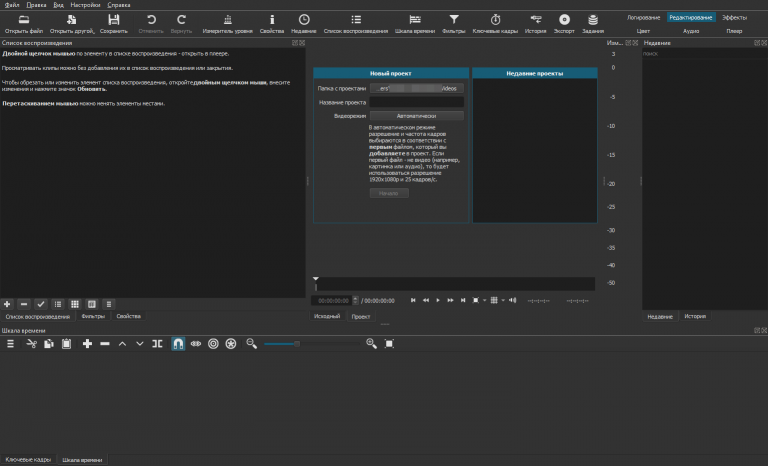The height and width of the screenshot is (466, 768).
Task: Click zoom timeline to fit icon
Action: (x=389, y=344)
